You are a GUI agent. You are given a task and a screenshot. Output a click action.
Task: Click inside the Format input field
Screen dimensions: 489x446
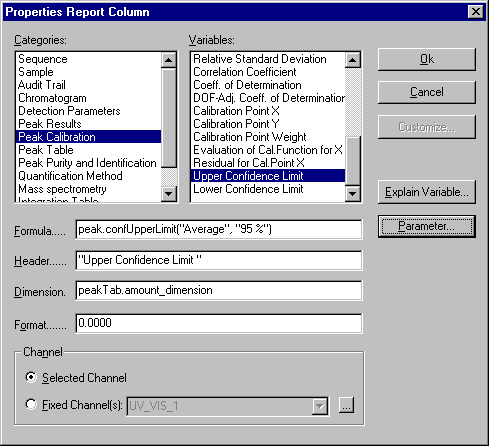click(219, 323)
